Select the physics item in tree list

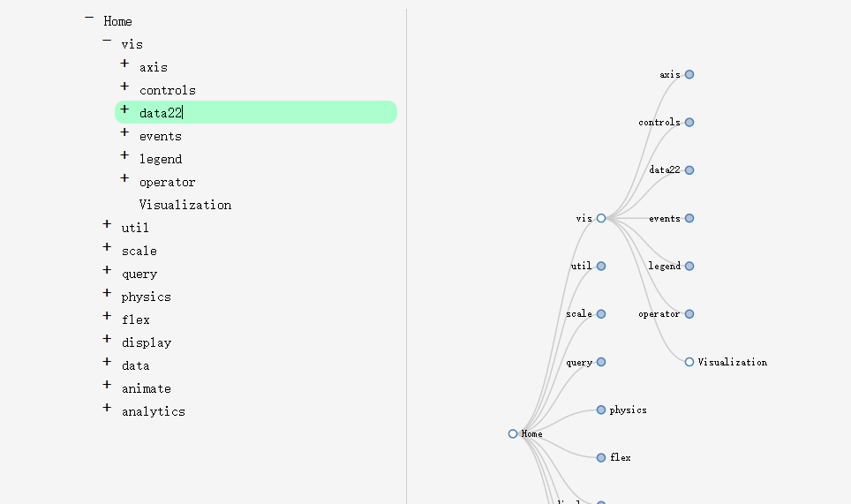coord(147,297)
